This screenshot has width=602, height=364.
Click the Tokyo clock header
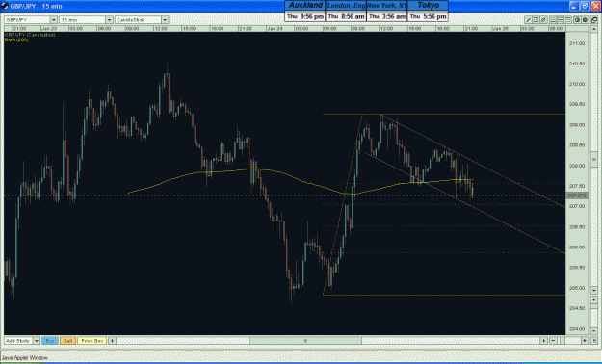pyautogui.click(x=428, y=6)
